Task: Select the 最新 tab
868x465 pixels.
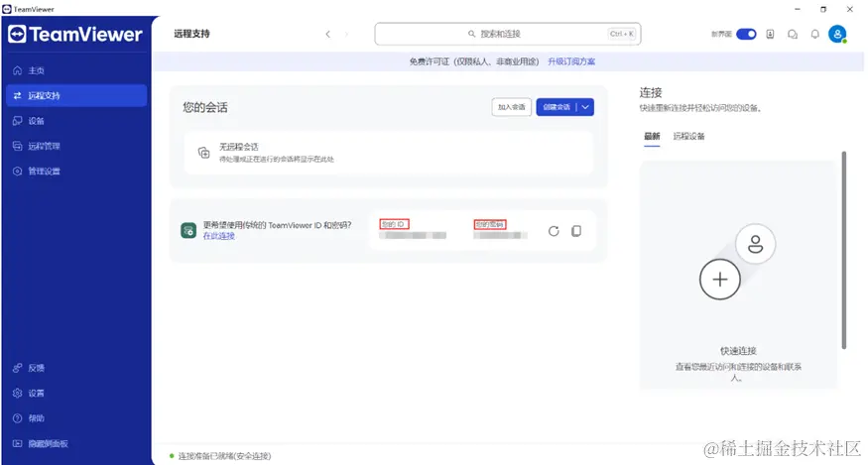Action: point(652,136)
